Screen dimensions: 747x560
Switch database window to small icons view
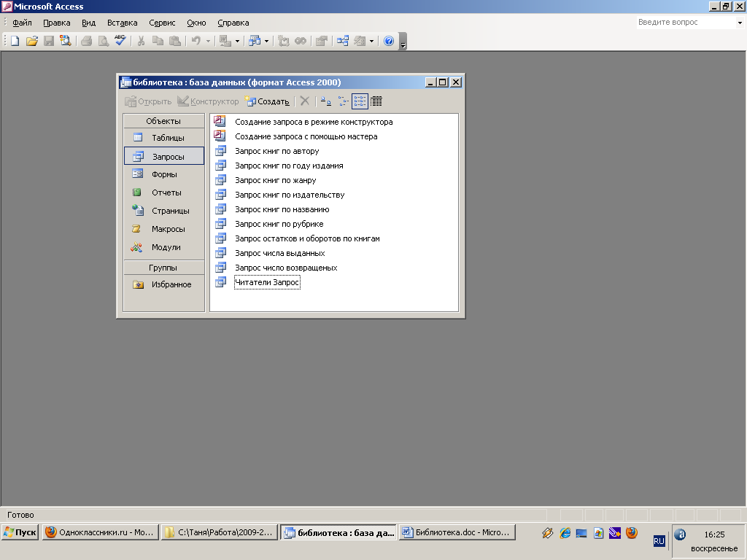(x=343, y=101)
